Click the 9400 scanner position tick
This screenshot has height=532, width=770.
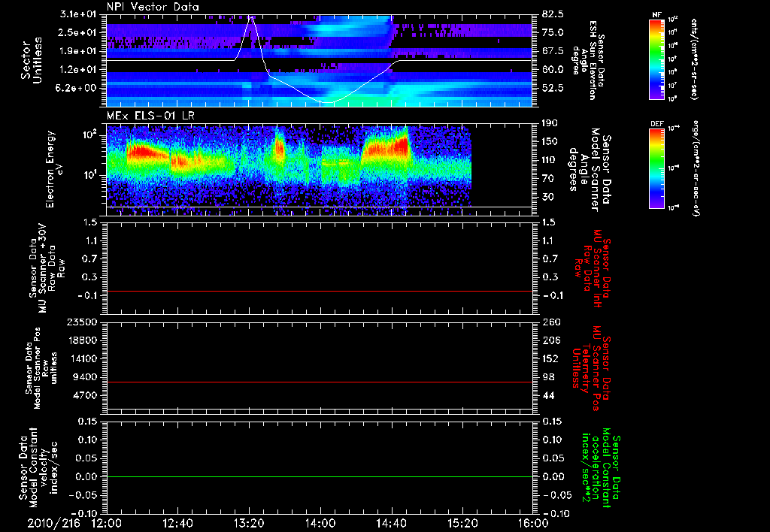click(85, 377)
